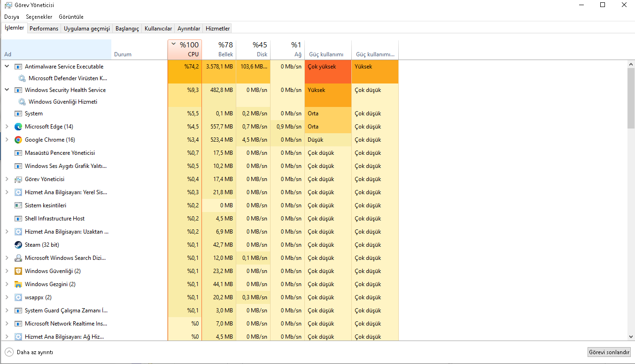Click the 0,9 Mb/sn network cell
Screen dimensions: 635x364
[287, 127]
